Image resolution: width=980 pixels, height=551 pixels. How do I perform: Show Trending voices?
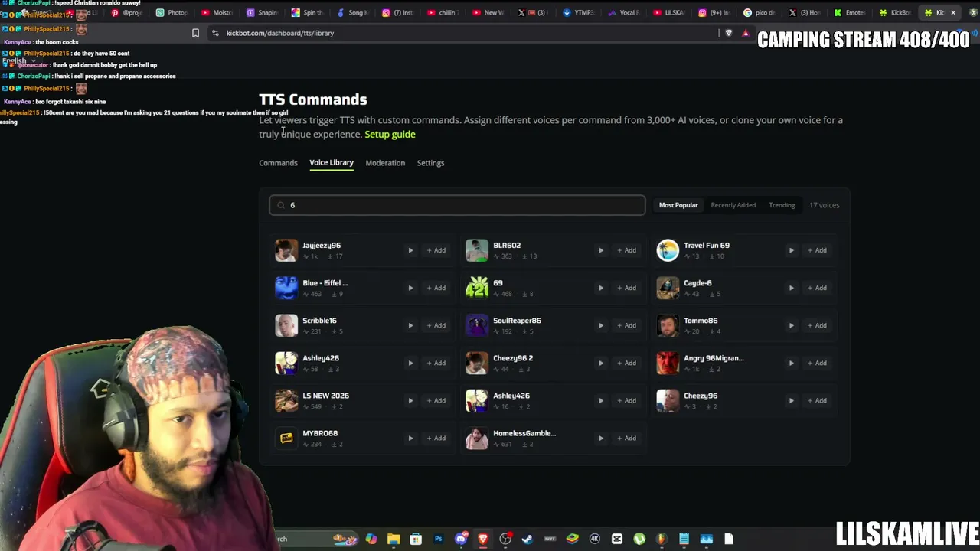pyautogui.click(x=782, y=205)
